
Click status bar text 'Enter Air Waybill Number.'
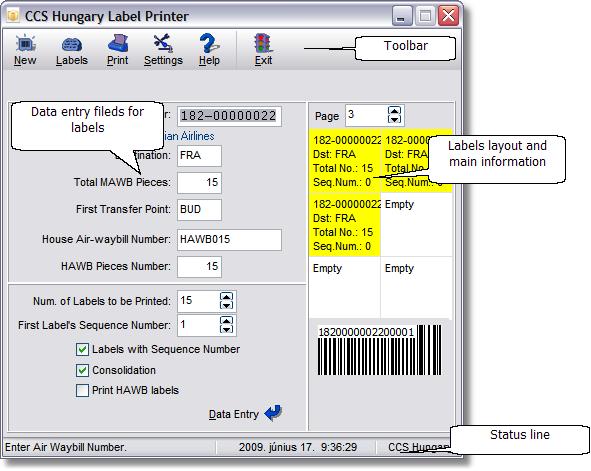pos(66,447)
